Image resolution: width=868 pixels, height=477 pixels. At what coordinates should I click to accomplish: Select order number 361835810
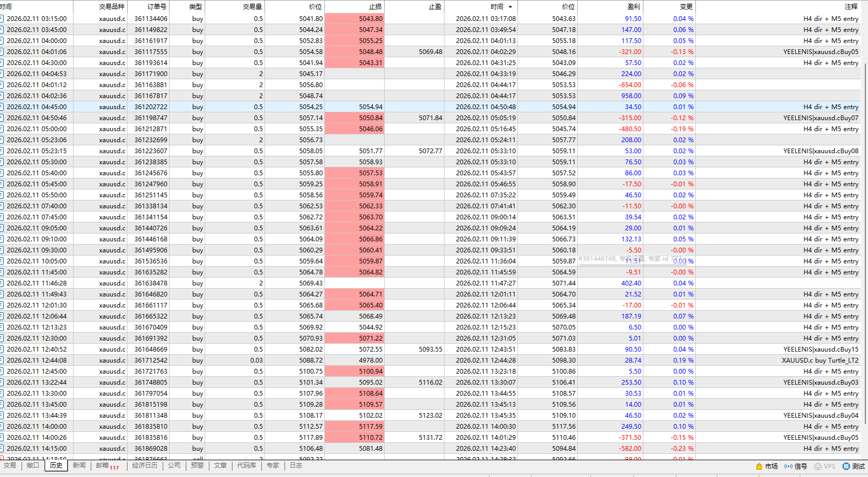tap(151, 426)
